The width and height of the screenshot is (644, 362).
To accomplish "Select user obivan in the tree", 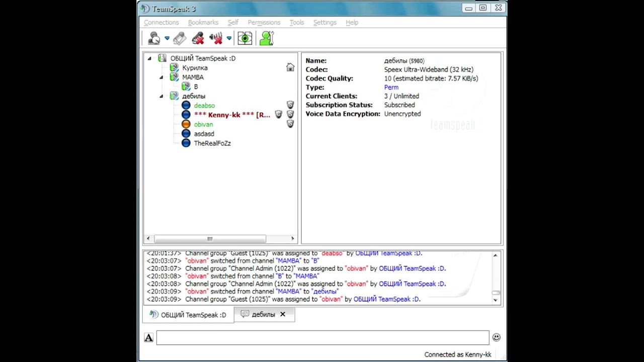I will 203,125.
